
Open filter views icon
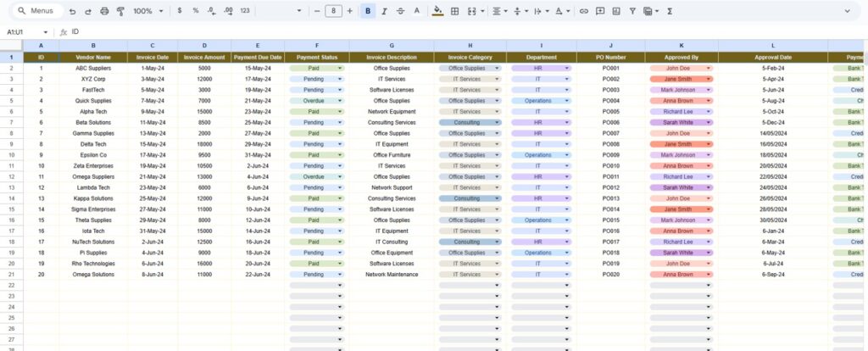point(650,11)
